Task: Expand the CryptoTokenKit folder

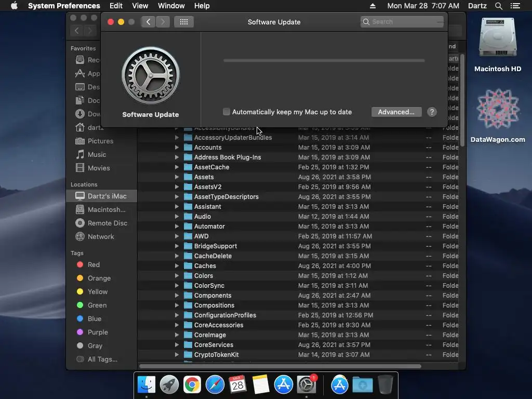Action: click(x=177, y=354)
